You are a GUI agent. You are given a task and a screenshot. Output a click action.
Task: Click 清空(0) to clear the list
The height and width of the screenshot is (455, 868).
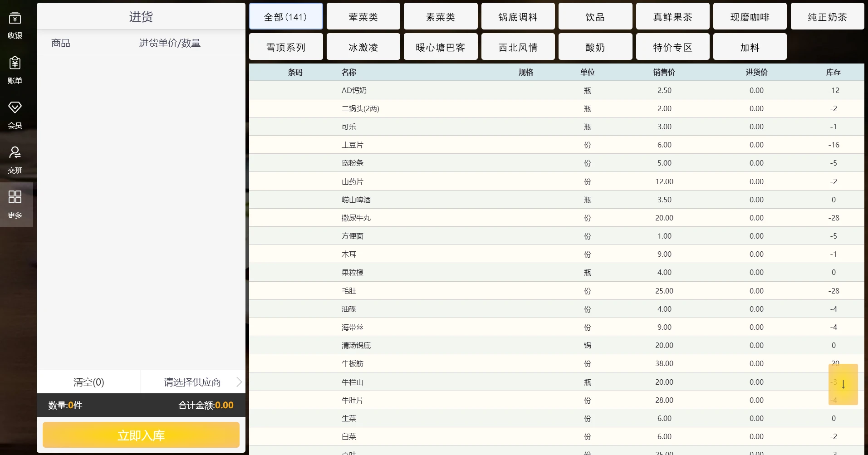[89, 382]
